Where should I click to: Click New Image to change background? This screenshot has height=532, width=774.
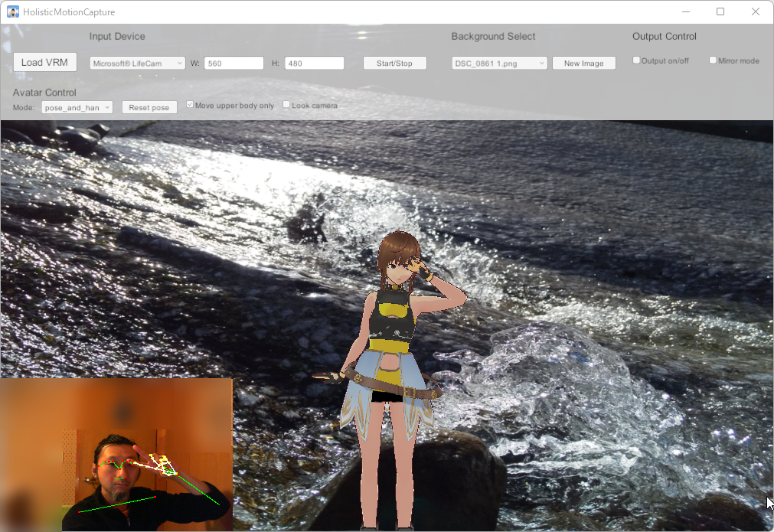pos(583,62)
